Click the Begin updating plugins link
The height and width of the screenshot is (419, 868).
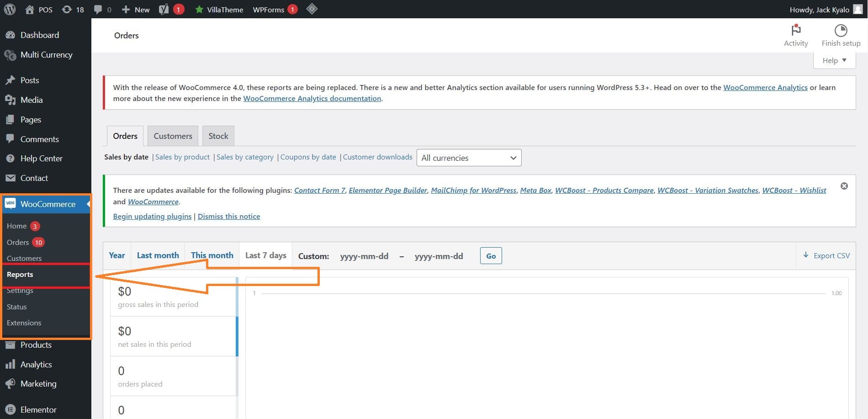(152, 216)
